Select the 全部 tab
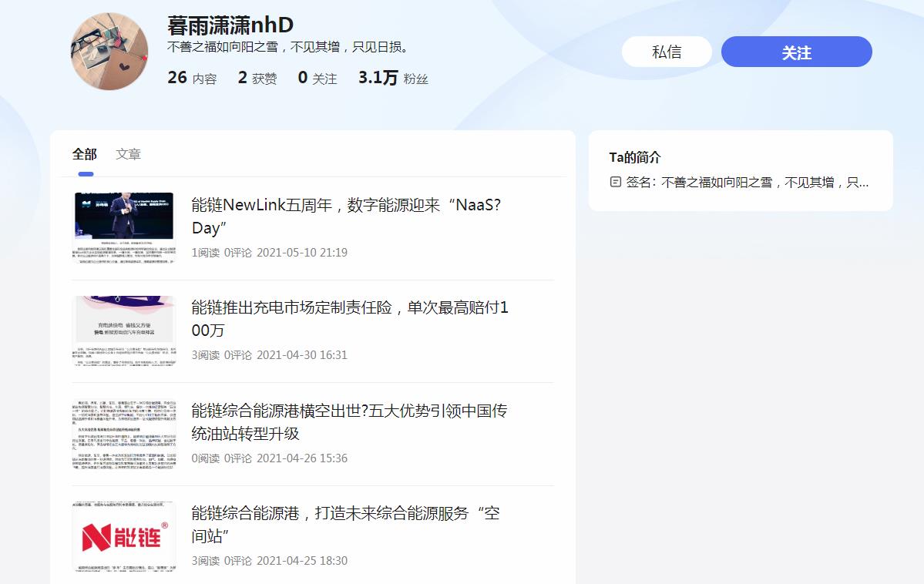Screen dimensions: 924x584 tap(84, 154)
